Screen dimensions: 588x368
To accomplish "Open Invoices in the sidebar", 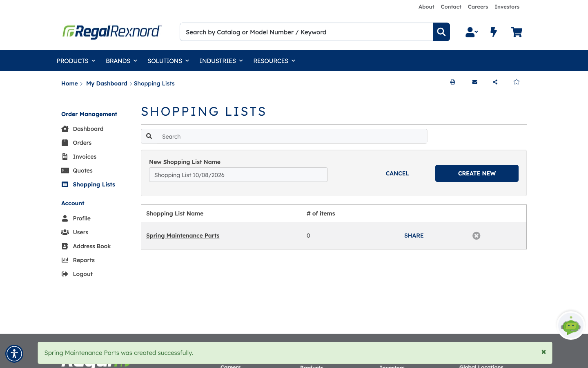I will point(79,157).
